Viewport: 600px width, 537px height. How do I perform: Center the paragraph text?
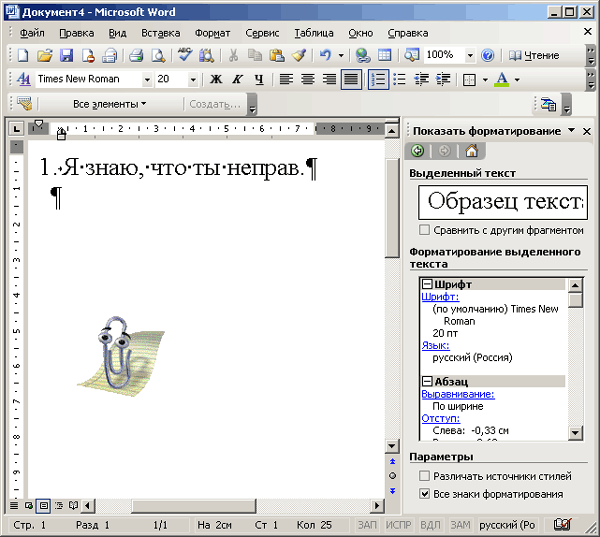tap(308, 79)
